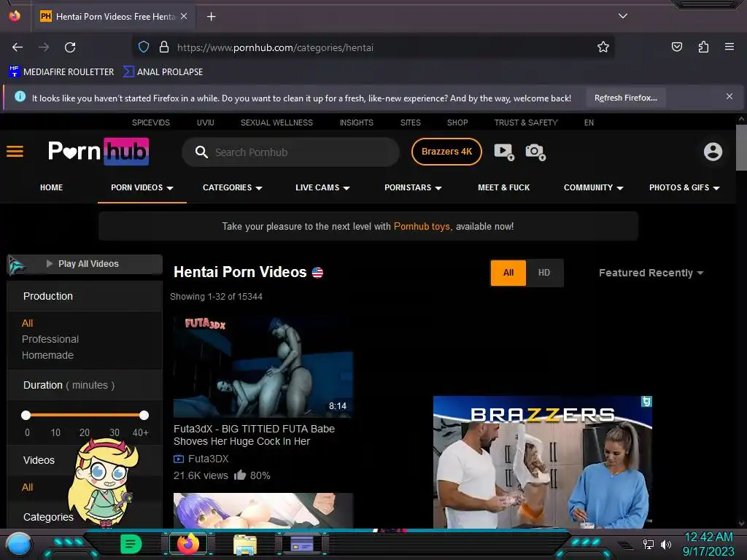Click the Refresh Firefox button
This screenshot has height=560, width=747.
(x=625, y=98)
